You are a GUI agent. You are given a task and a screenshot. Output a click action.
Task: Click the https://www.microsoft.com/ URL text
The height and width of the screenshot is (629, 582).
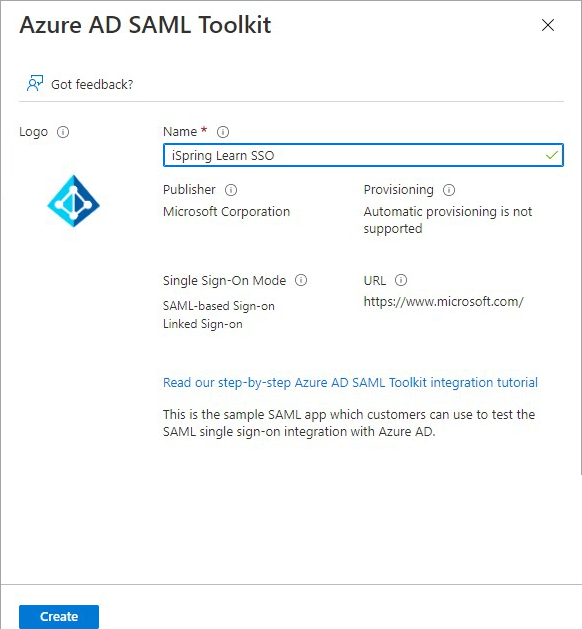(x=444, y=302)
